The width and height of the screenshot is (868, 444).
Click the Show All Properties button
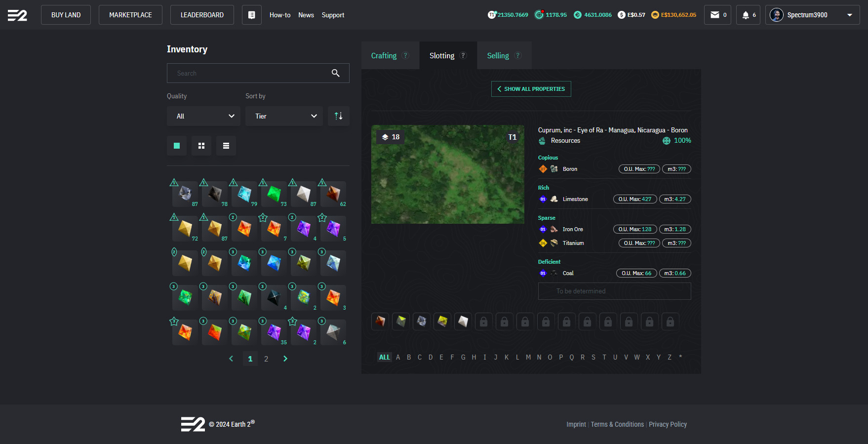531,89
